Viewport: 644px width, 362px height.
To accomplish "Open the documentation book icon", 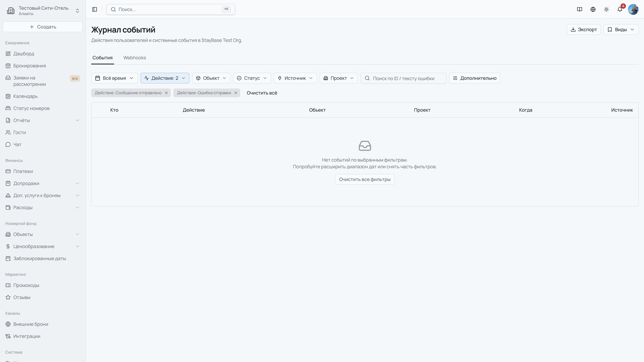I will [579, 10].
